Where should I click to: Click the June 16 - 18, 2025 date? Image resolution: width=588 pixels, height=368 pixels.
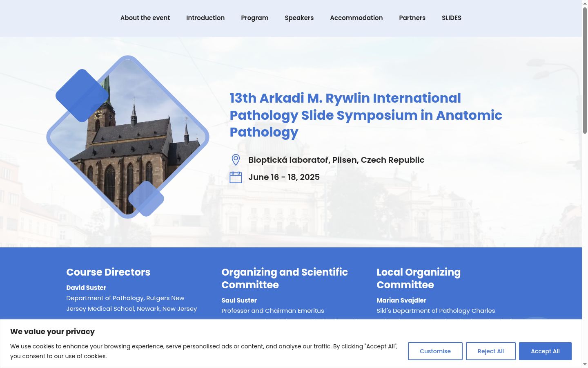284,177
